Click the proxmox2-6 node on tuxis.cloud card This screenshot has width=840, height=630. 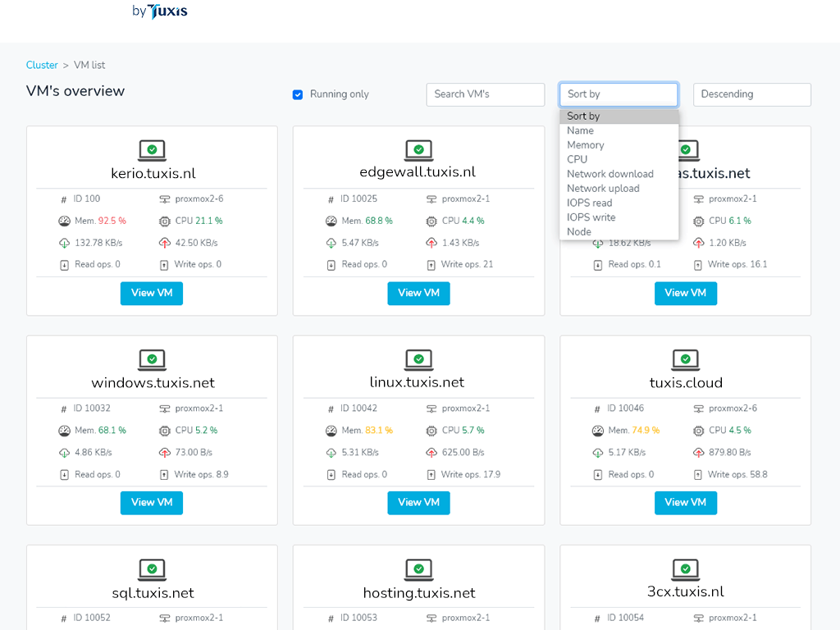click(x=733, y=409)
